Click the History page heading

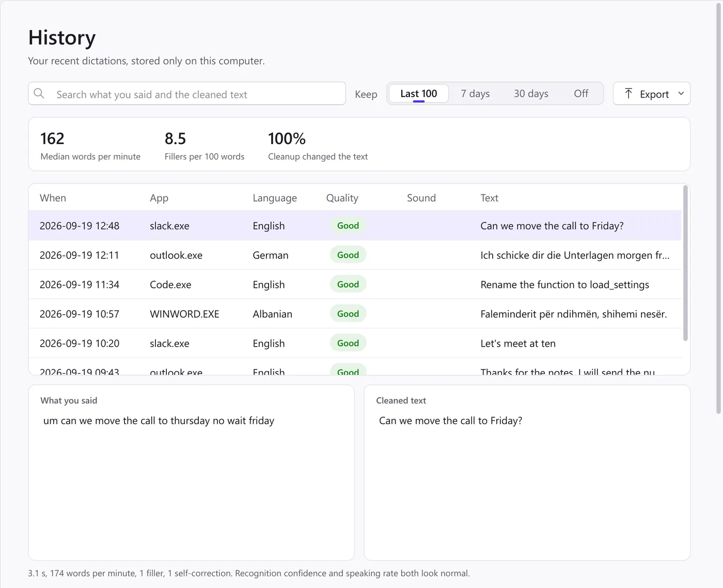click(62, 38)
